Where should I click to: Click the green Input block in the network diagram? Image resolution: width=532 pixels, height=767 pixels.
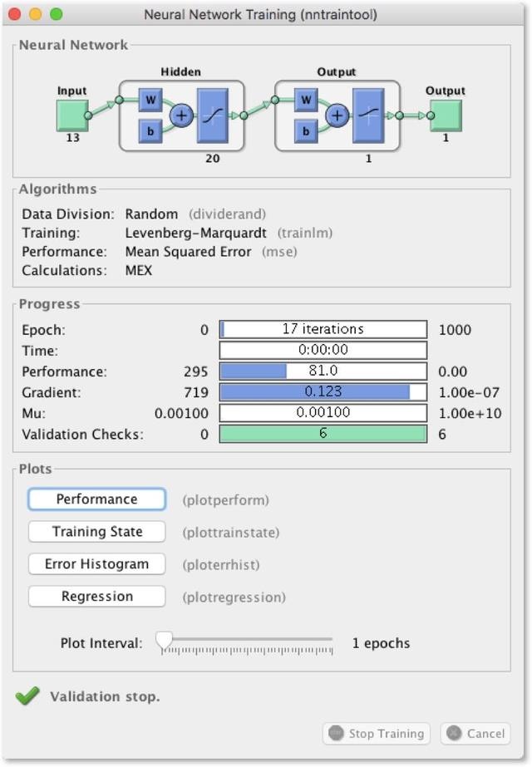[x=72, y=116]
